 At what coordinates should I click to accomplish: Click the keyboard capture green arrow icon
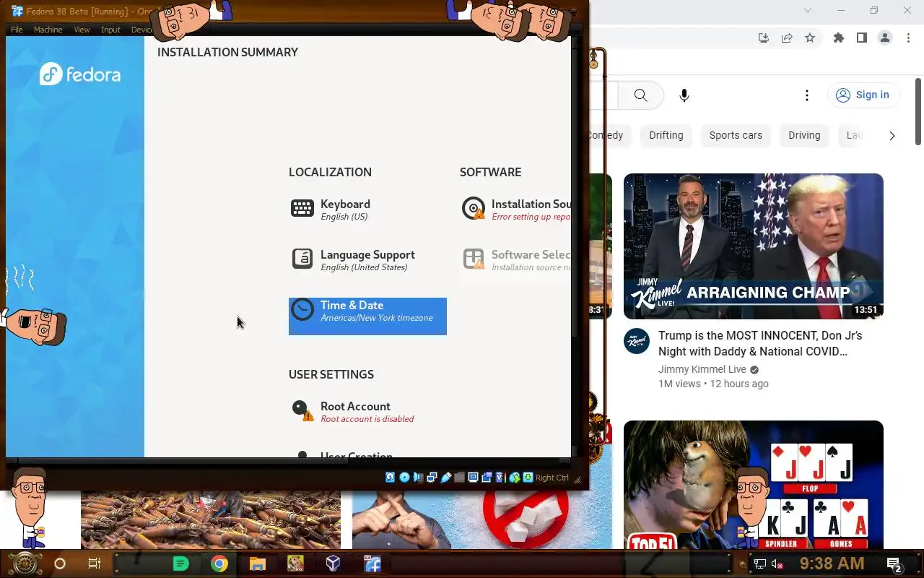(528, 478)
